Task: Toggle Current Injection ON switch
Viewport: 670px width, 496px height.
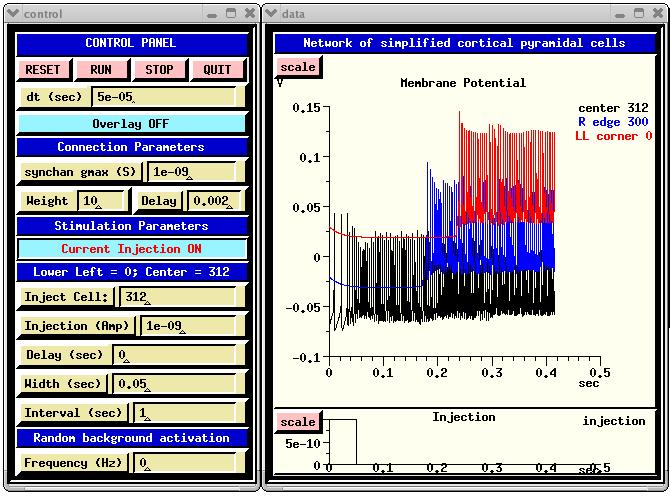Action: [132, 249]
